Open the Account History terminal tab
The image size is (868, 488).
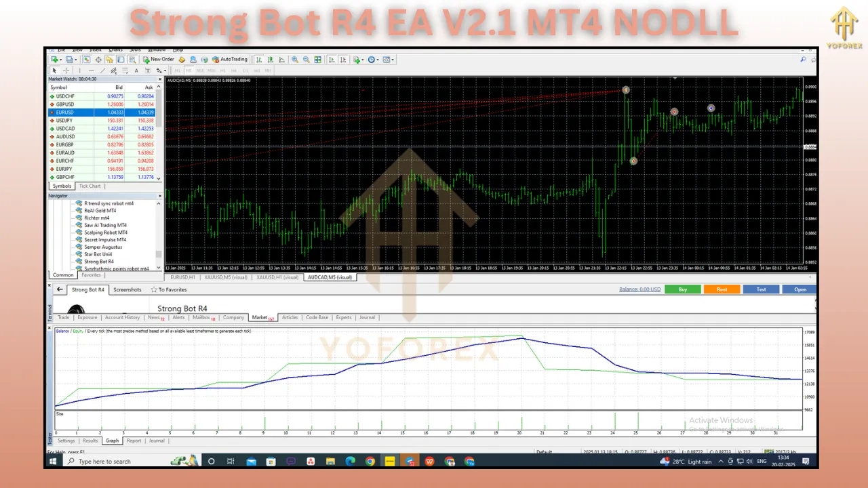123,317
